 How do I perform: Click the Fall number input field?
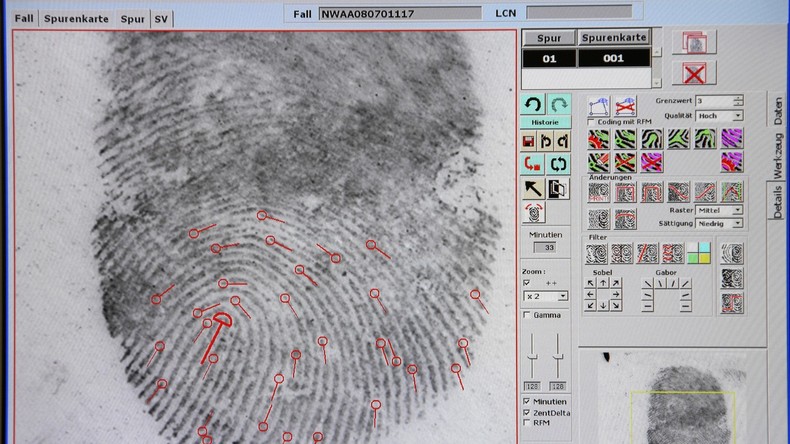click(x=400, y=14)
